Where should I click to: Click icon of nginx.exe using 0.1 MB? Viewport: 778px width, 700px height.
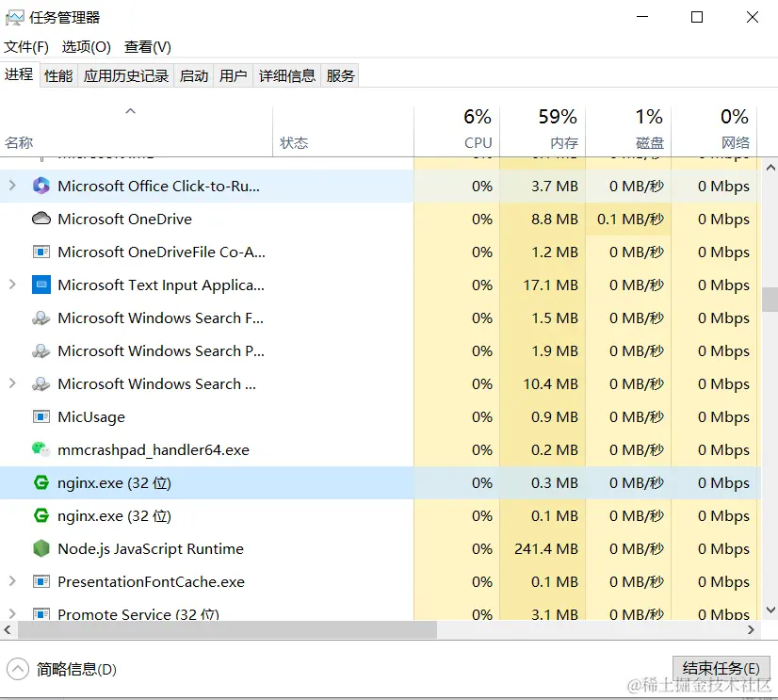[41, 516]
